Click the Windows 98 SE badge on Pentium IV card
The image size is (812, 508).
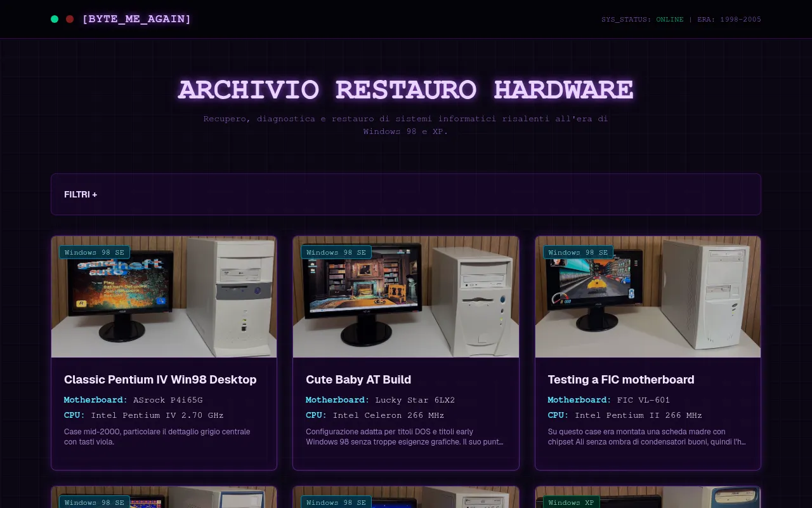95,252
